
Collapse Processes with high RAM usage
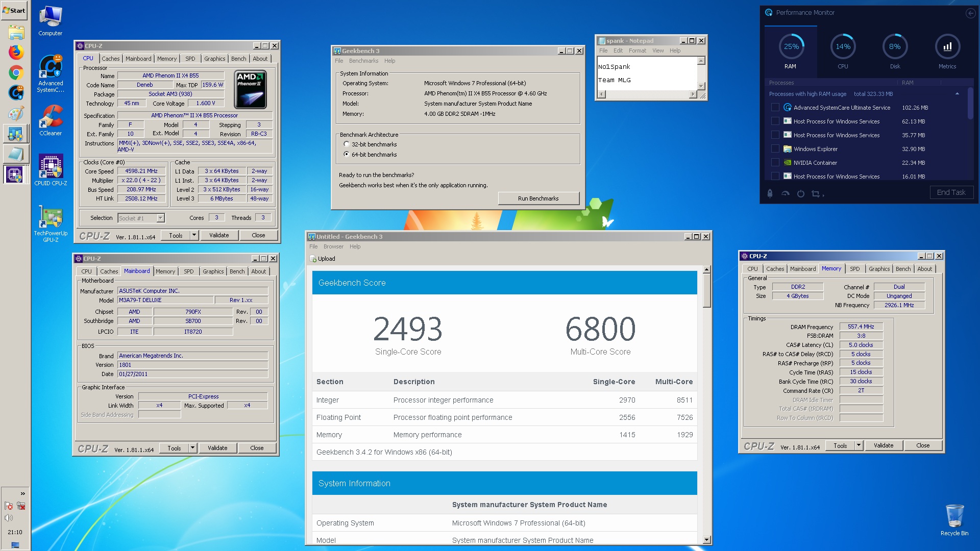(957, 94)
